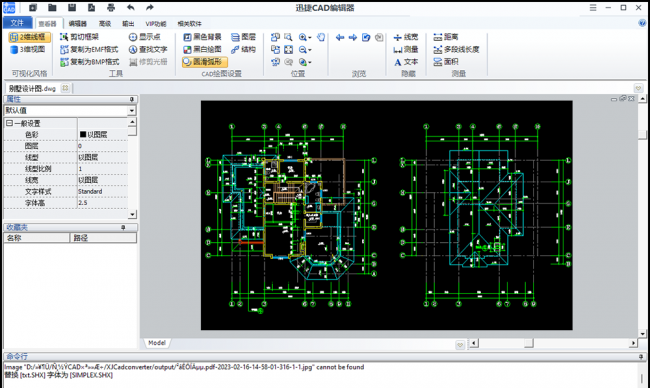Select the Model layout tab
650x388 pixels.
click(157, 343)
